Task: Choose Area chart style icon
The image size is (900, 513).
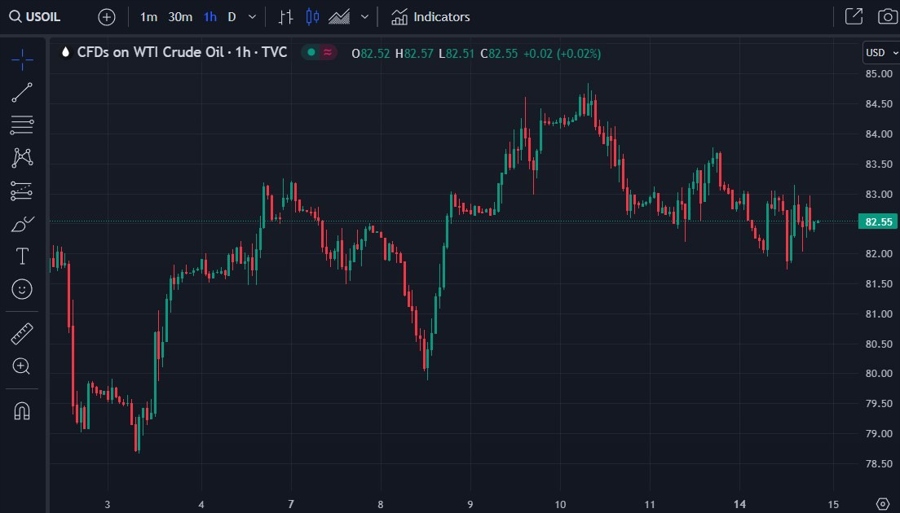Action: pyautogui.click(x=339, y=17)
